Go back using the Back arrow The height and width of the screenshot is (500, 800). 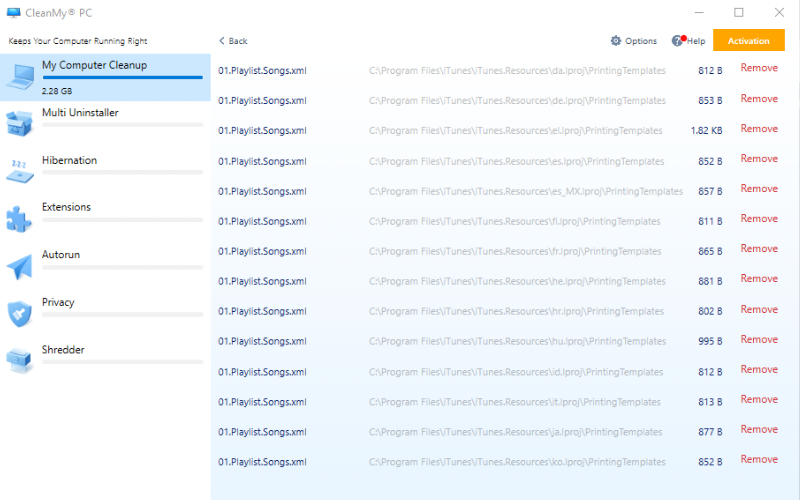point(233,41)
